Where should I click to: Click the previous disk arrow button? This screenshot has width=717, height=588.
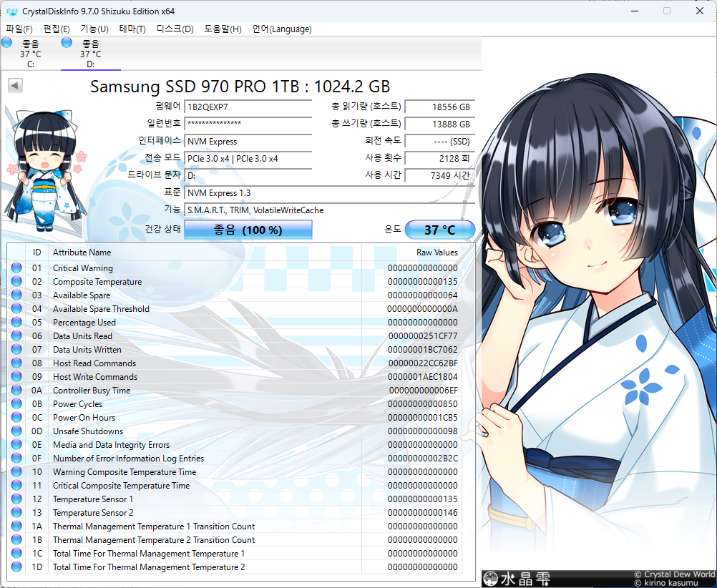point(15,85)
